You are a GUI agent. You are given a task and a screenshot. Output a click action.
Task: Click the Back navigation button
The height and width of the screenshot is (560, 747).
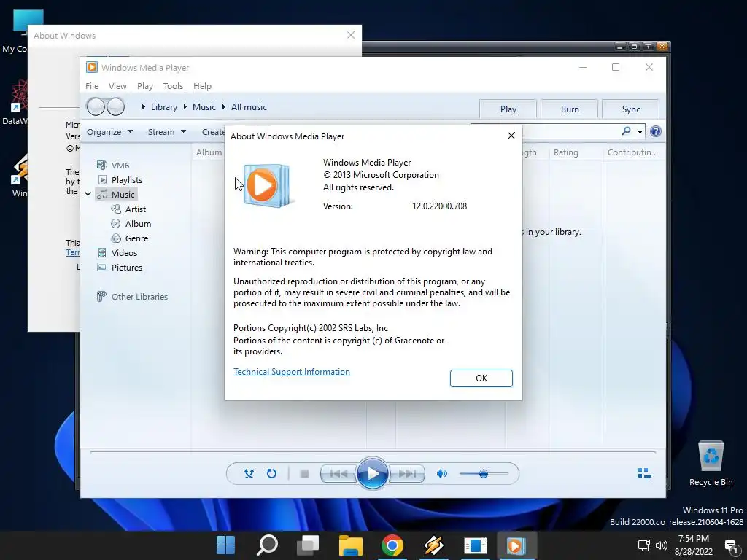[96, 106]
